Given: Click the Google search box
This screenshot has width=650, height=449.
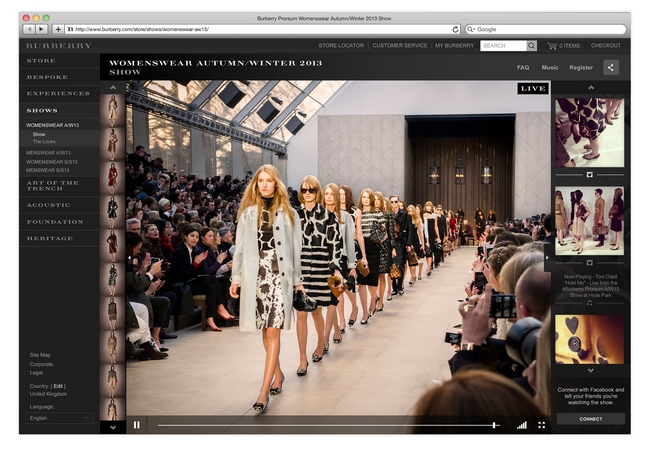Looking at the screenshot, I should pyautogui.click(x=546, y=29).
